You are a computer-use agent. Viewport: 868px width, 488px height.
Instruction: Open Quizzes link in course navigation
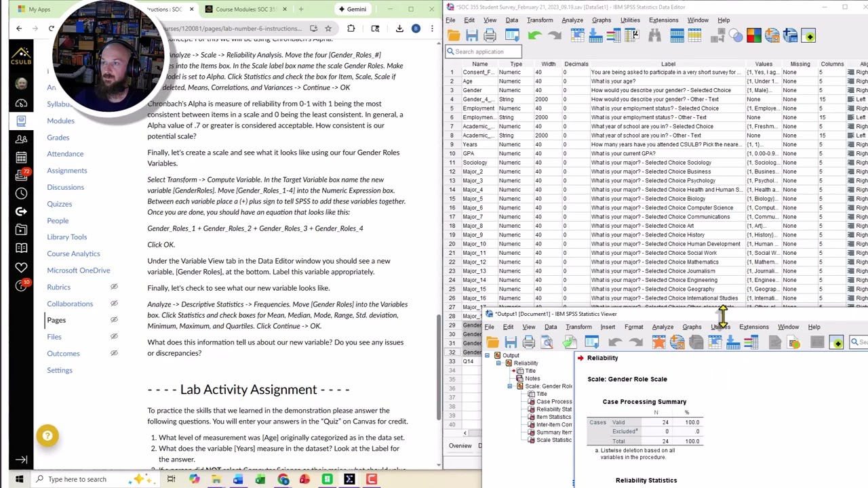tap(59, 204)
